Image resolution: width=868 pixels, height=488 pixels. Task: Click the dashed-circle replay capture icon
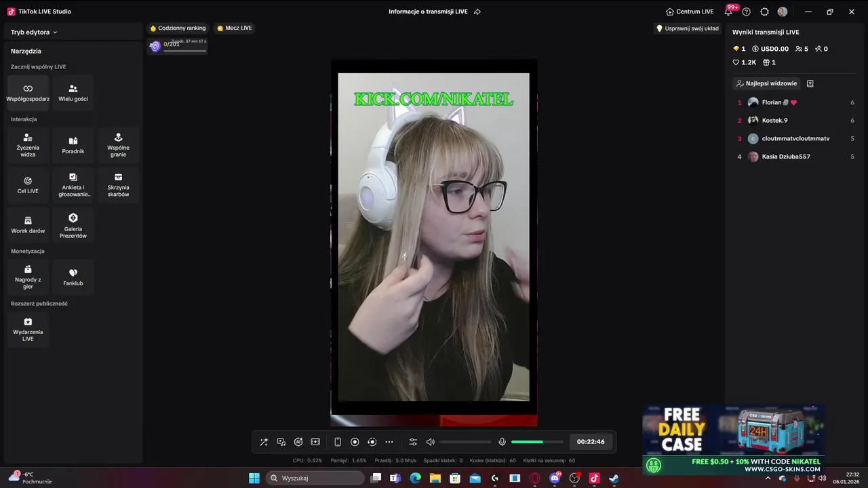[372, 442]
